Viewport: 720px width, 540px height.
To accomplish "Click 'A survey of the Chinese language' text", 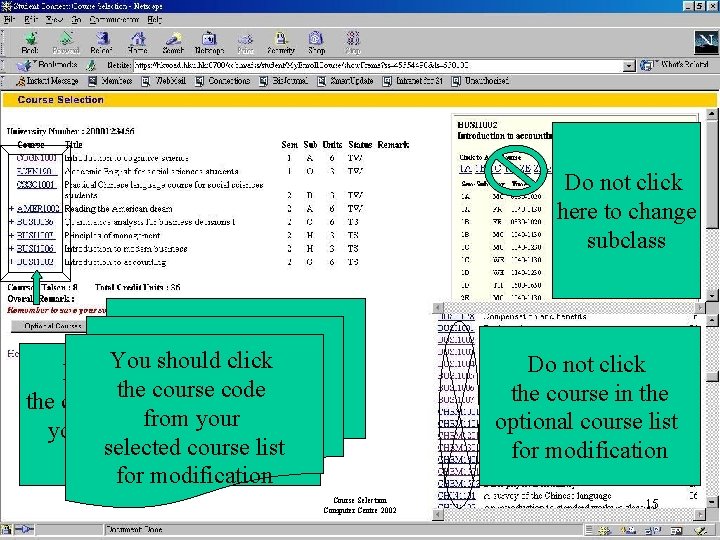I will tap(548, 496).
